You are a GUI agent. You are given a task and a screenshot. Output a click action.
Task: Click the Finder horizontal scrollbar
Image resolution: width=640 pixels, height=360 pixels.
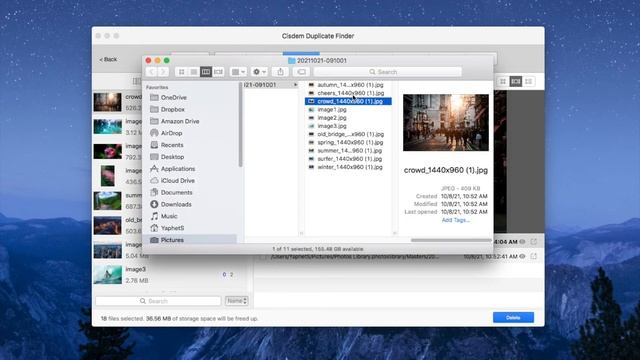click(x=451, y=240)
